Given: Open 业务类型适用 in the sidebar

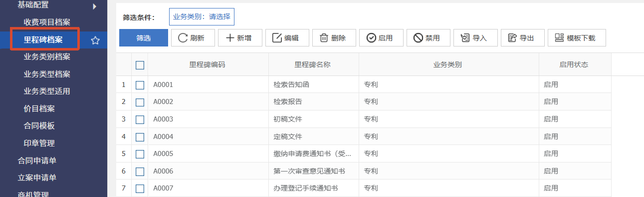Looking at the screenshot, I should [47, 91].
